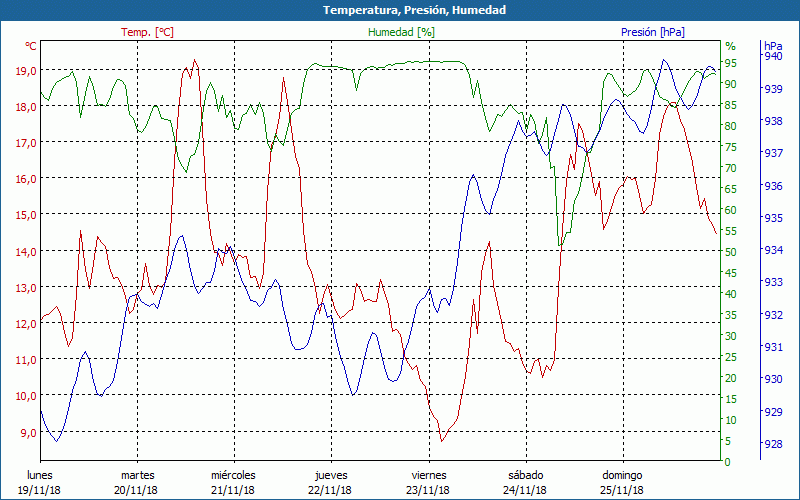Click the 'Temperatura, Presión, Humedad' chart title

(414, 10)
